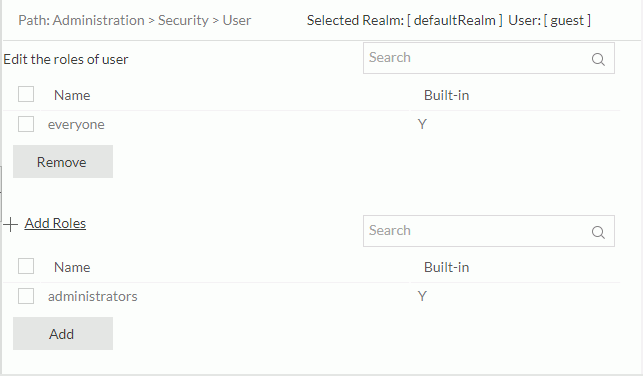
Task: Sort user roles by Name column header
Action: coord(72,95)
